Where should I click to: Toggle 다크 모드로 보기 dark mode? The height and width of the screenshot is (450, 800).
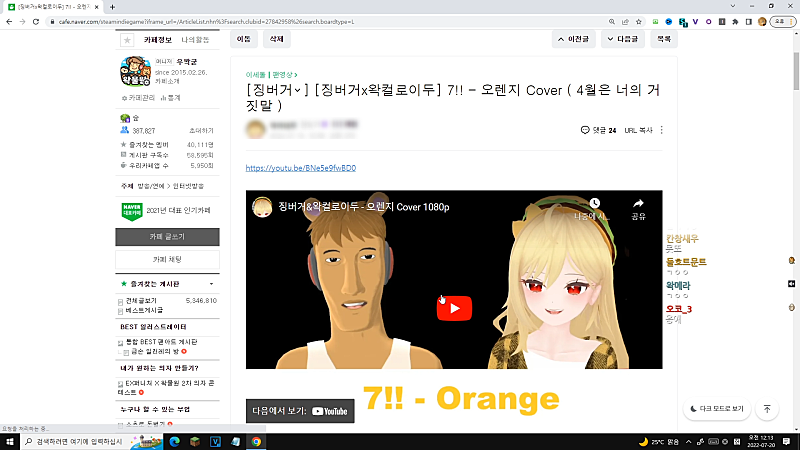click(x=717, y=409)
